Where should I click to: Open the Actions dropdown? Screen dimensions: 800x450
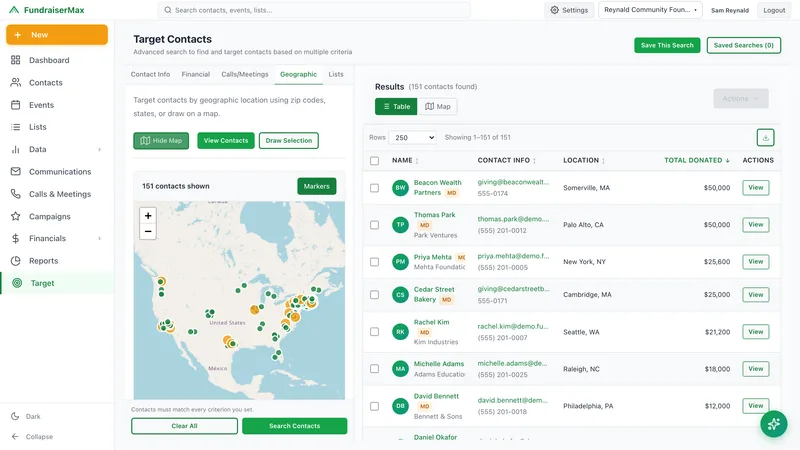pyautogui.click(x=741, y=98)
